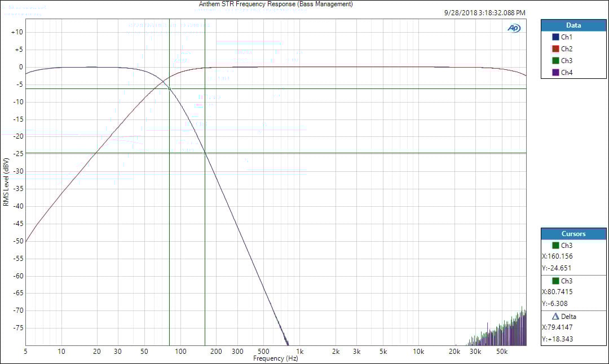Click the AP logo icon on the graph
Viewport: 609px width, 364px height.
click(x=514, y=28)
